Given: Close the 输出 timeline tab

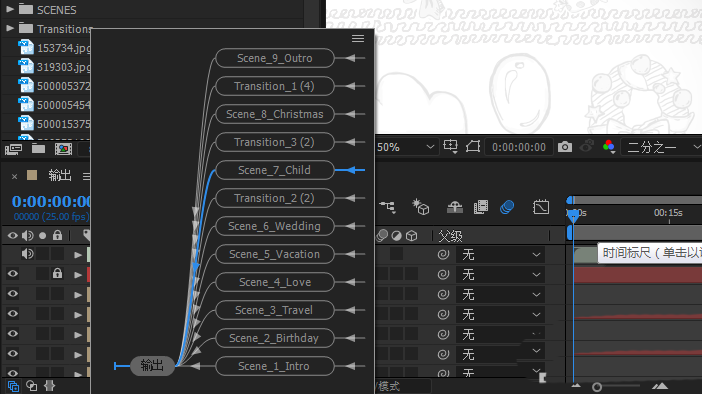Looking at the screenshot, I should click(14, 176).
